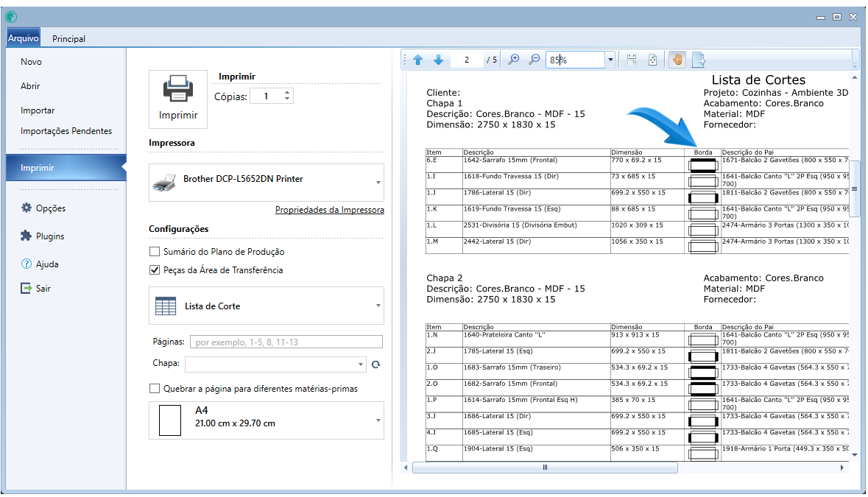
Task: Uncheck Peças da Área de Transferência
Action: 155,270
